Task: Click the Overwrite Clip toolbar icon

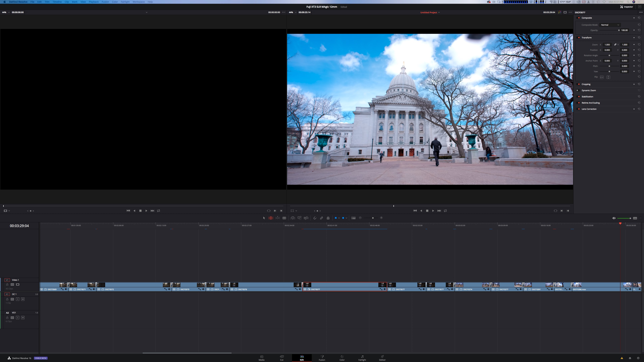Action: click(x=299, y=218)
